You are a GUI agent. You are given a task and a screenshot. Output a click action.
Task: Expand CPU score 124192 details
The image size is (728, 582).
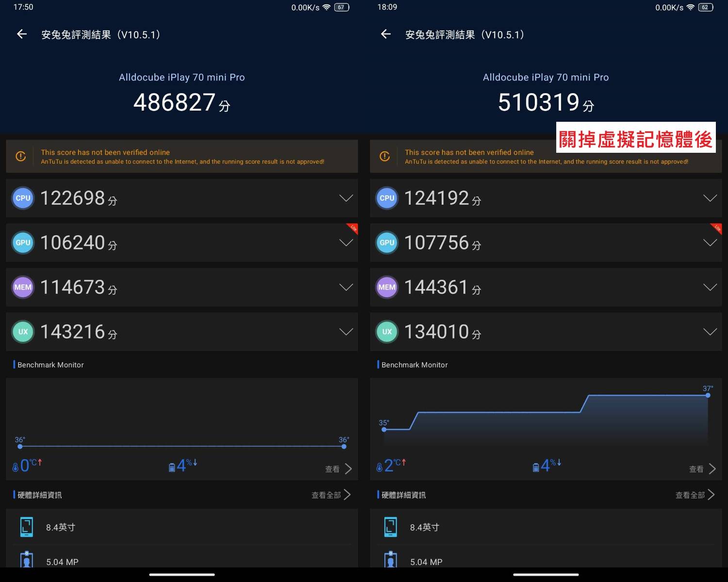(x=710, y=198)
